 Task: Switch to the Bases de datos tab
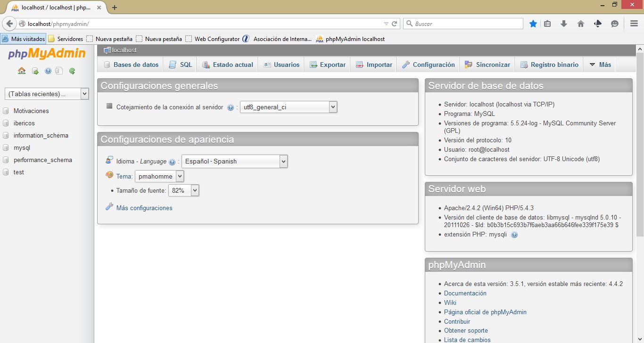click(x=134, y=65)
